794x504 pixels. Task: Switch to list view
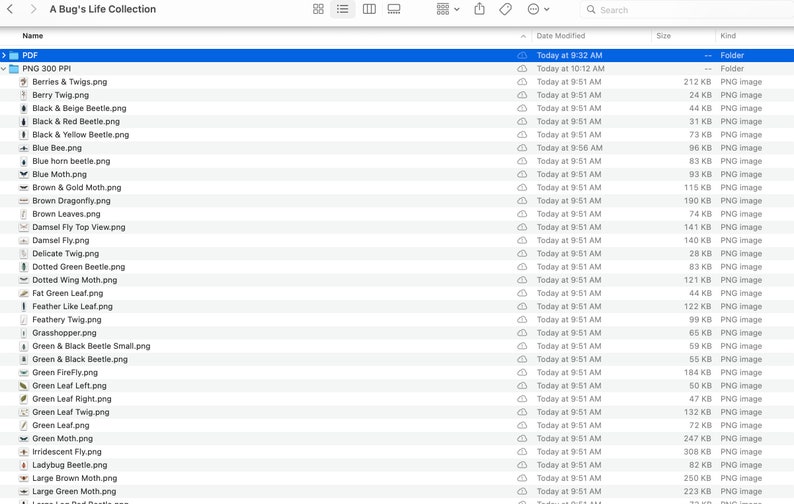click(343, 9)
